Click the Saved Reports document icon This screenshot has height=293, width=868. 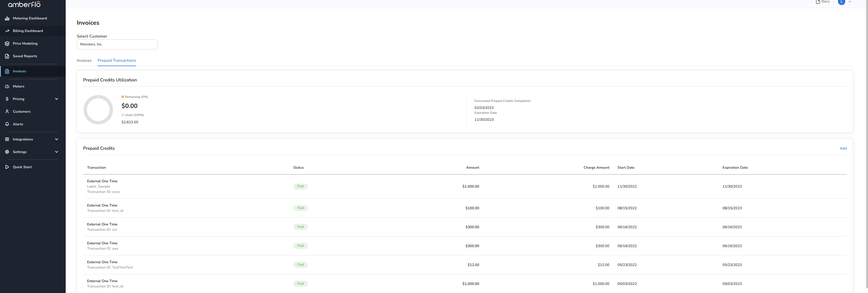[7, 56]
